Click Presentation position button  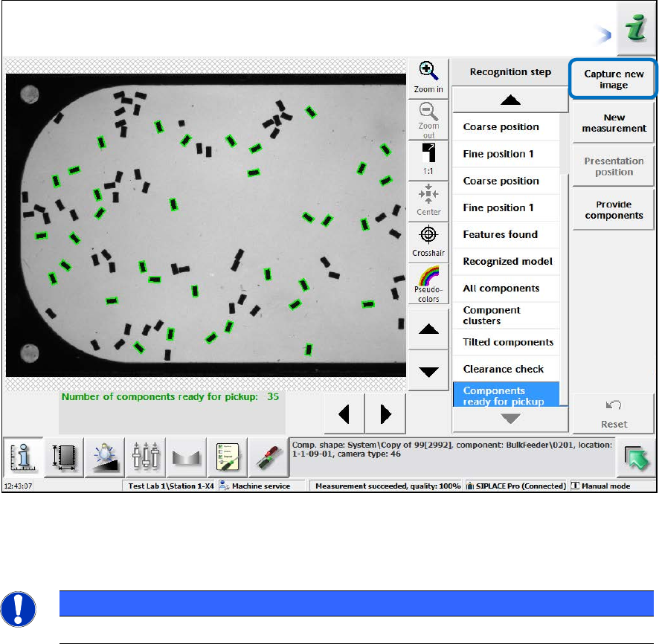point(613,167)
